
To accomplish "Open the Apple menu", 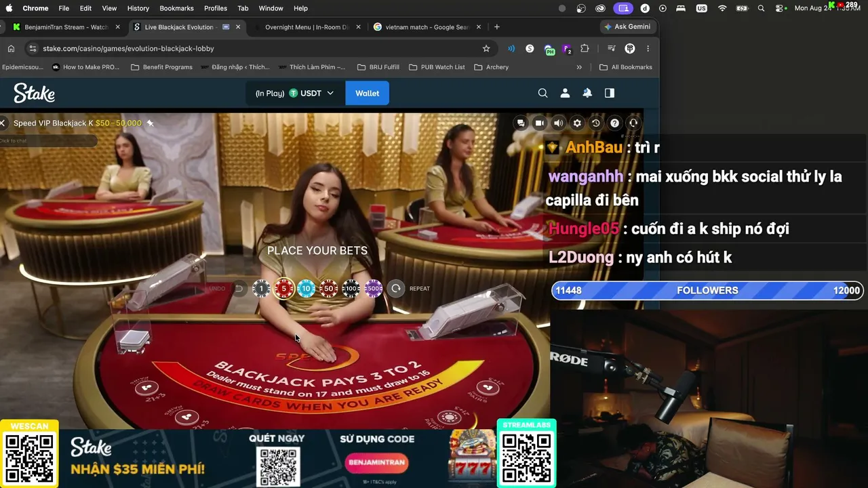I will point(9,8).
